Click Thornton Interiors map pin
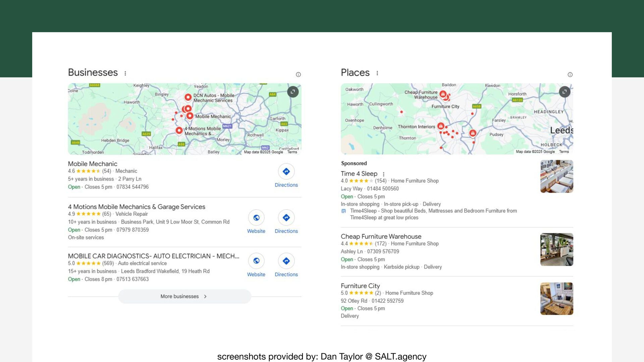Viewport: 644px width, 362px height. [441, 126]
